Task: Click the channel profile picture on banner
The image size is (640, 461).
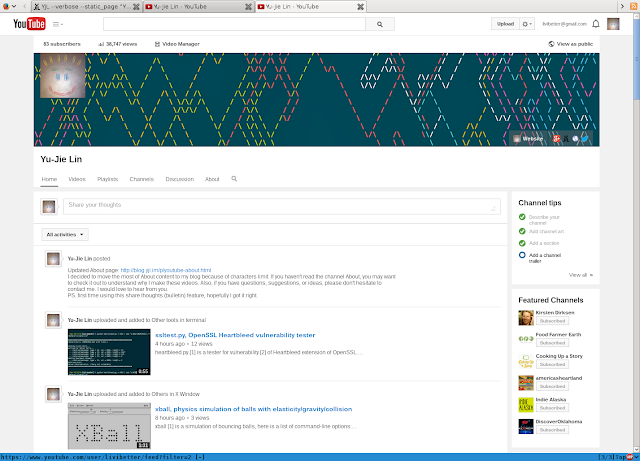Action: click(x=62, y=76)
